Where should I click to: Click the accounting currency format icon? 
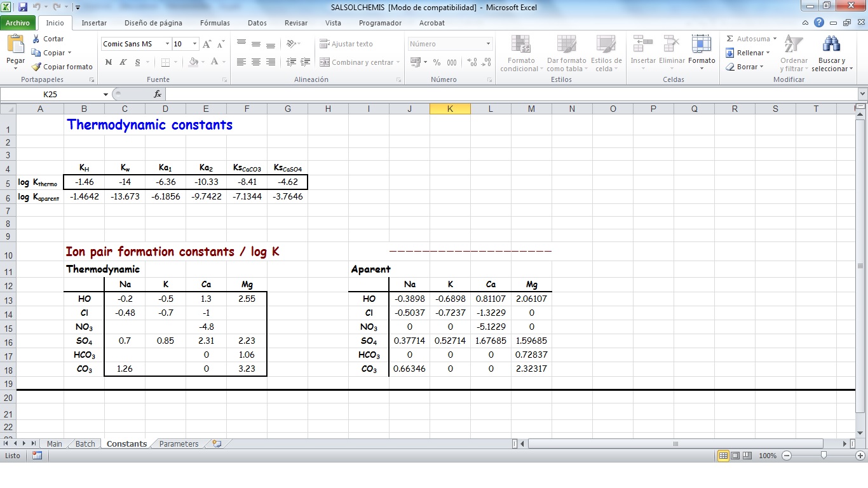(x=415, y=62)
